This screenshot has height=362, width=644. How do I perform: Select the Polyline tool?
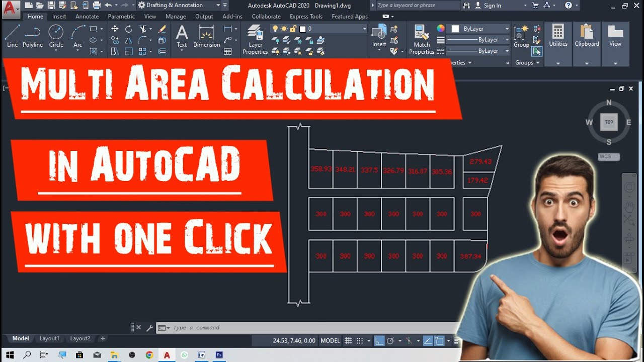(33, 36)
